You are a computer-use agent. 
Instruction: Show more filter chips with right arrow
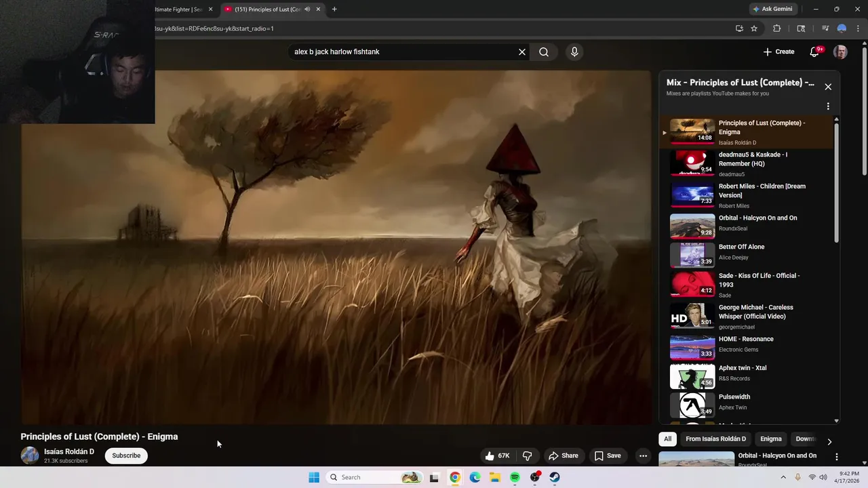click(829, 441)
